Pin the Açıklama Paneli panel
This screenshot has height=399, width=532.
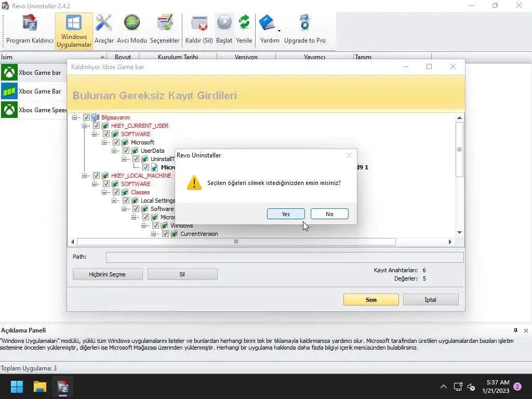515,330
